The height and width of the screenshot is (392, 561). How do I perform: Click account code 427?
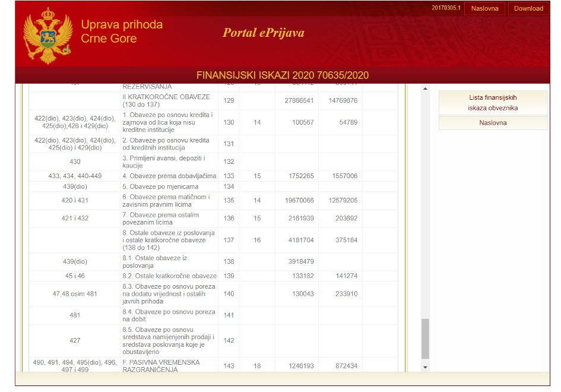[x=75, y=340]
